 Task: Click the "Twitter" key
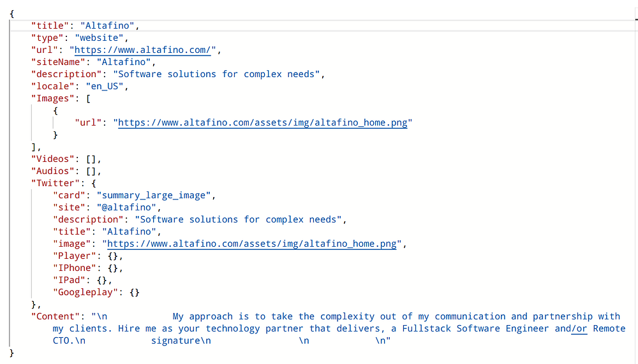tap(56, 184)
